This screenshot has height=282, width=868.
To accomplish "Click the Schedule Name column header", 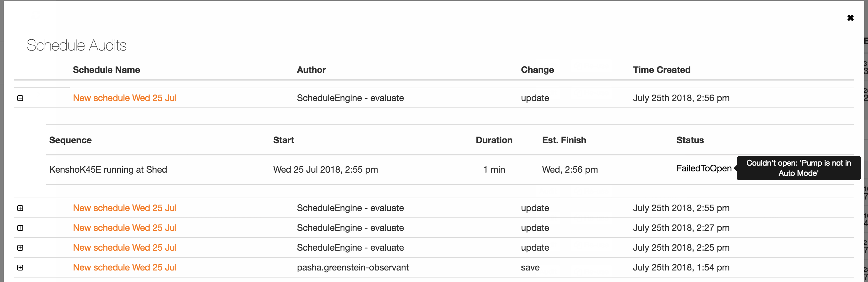I will 107,70.
